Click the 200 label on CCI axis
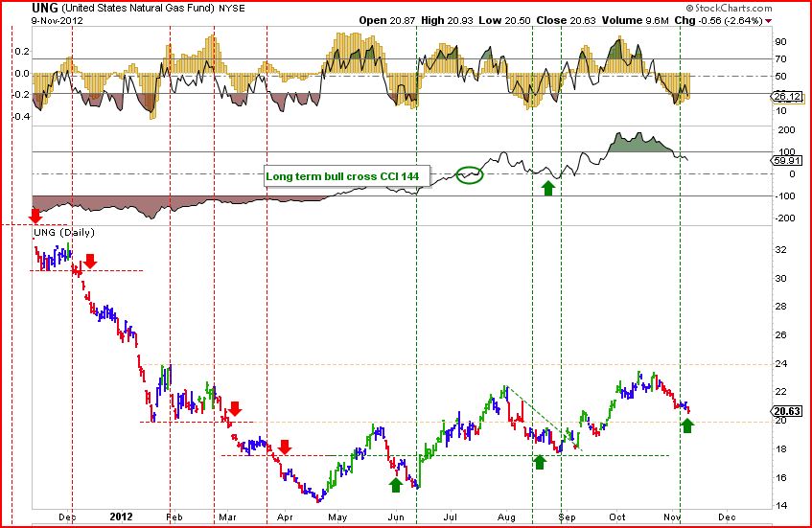Image resolution: width=812 pixels, height=528 pixels. coord(786,130)
